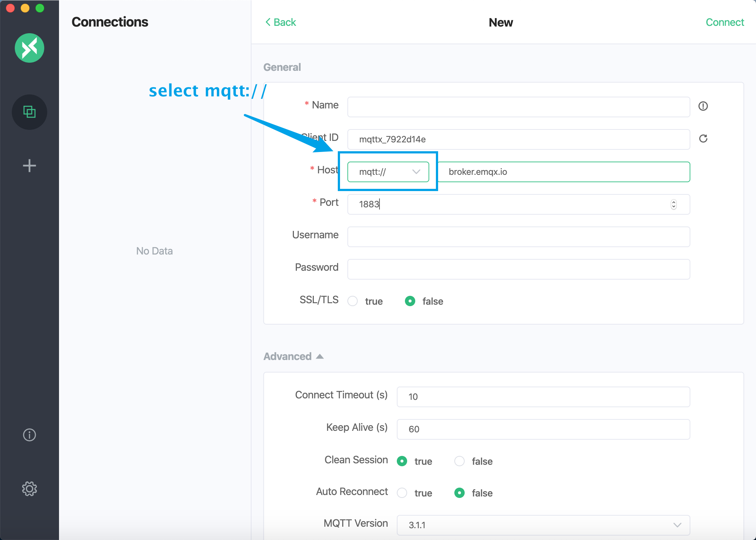756x540 pixels.
Task: Set Auto Reconnect to false
Action: coord(460,493)
